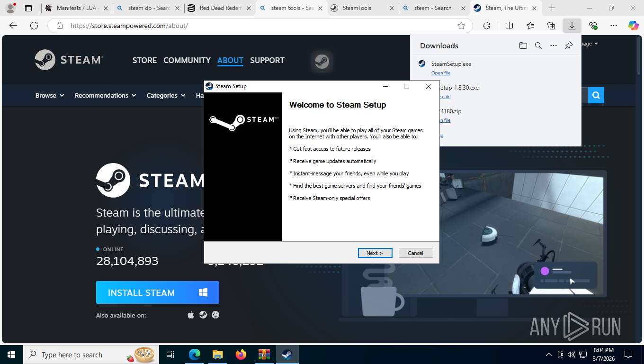Open the Edge profile avatar
Viewport: 644px width, 364px height.
tap(10, 8)
